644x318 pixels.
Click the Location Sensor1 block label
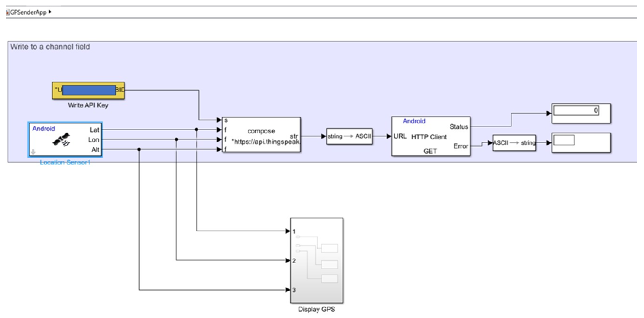(x=65, y=162)
